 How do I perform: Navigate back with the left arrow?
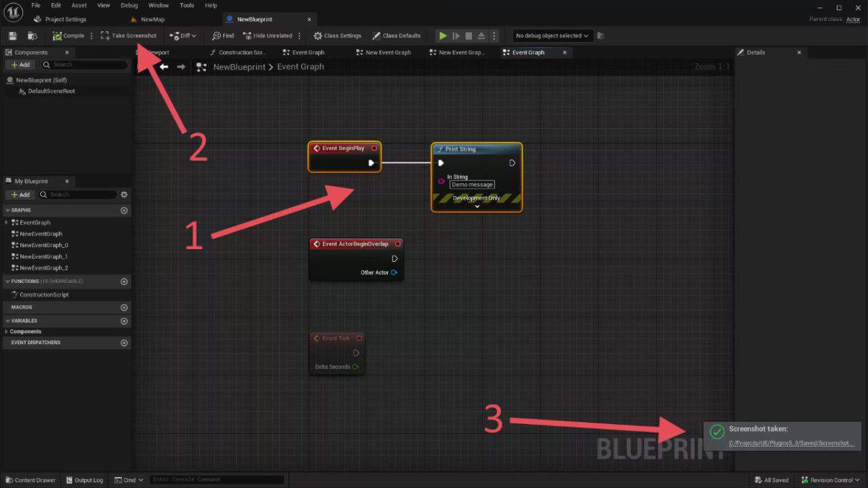pyautogui.click(x=163, y=67)
